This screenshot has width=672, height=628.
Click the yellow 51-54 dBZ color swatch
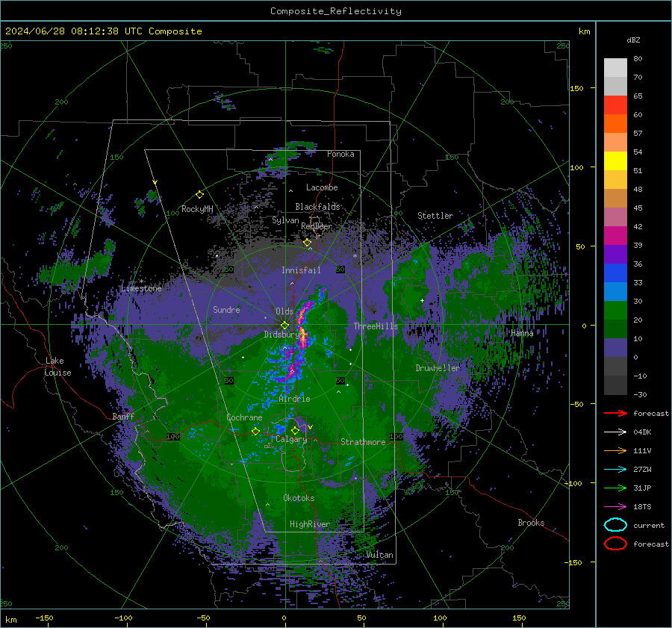point(615,161)
